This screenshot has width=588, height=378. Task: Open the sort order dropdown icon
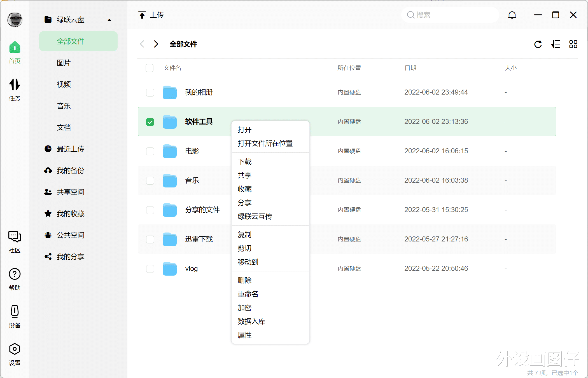point(556,44)
